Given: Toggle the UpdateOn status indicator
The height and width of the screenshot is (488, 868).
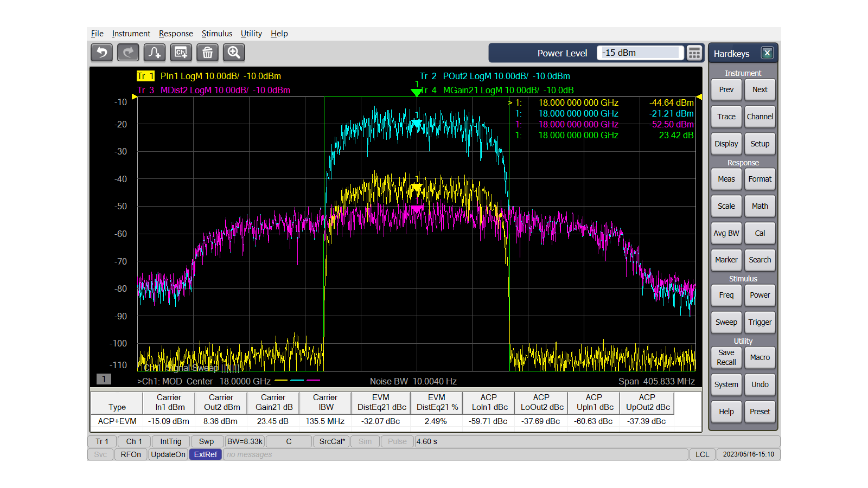Looking at the screenshot, I should 168,454.
